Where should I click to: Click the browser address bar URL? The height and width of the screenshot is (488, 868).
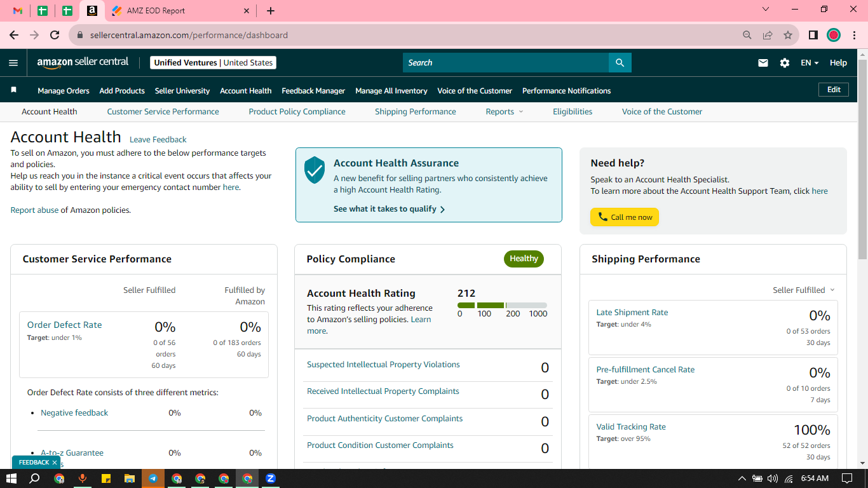tap(189, 35)
